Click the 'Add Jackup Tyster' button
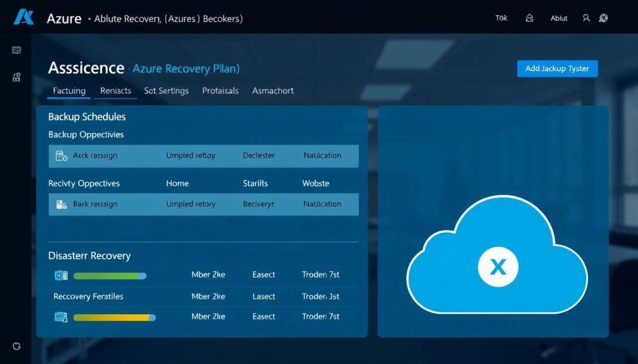The width and height of the screenshot is (638, 364). 557,68
